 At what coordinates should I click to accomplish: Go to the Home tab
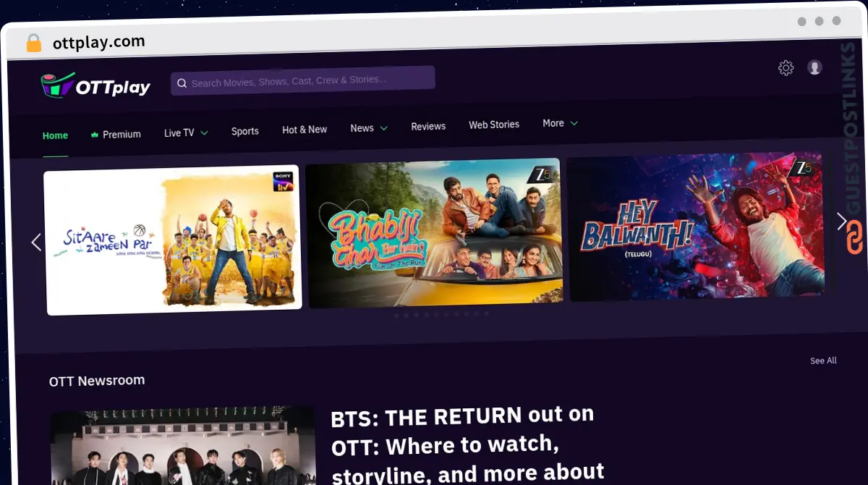55,135
